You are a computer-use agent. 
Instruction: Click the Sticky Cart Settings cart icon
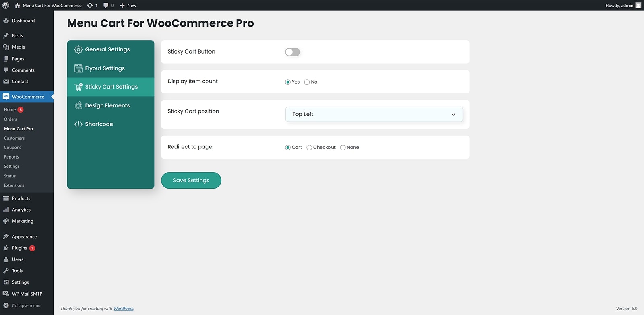click(78, 87)
